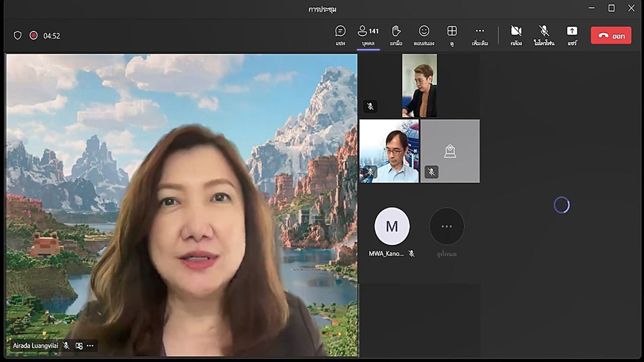The width and height of the screenshot is (644, 362).
Task: Raise your hand (ยกมือ)
Action: tap(396, 35)
